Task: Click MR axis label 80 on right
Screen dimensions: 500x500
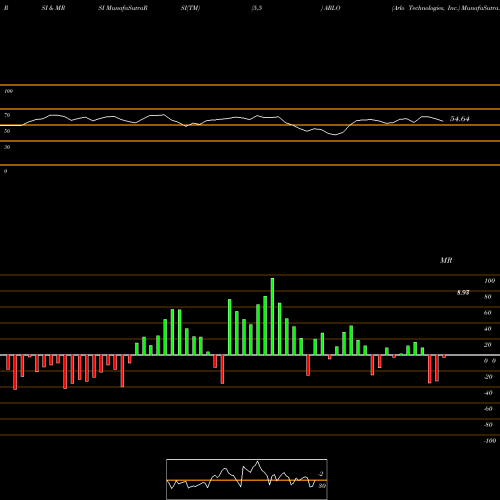Action: [x=488, y=297]
